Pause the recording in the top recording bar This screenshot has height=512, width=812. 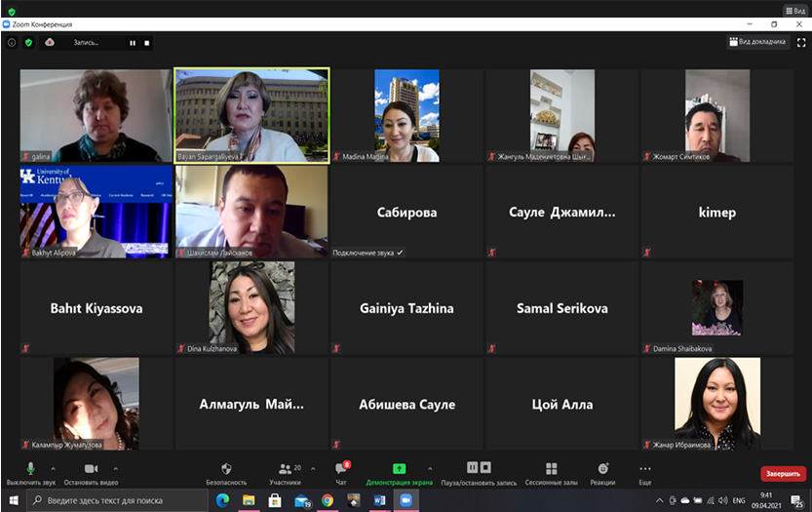133,43
